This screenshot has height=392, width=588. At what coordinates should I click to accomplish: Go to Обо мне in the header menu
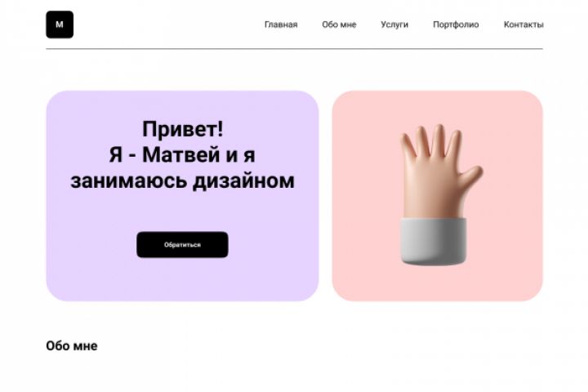[x=339, y=24]
